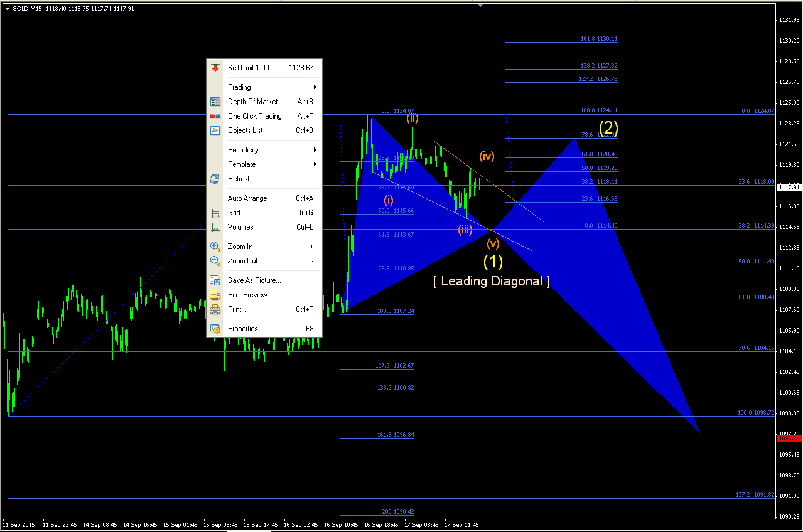Click the red price marker on the scale
The width and height of the screenshot is (803, 532).
(x=789, y=438)
